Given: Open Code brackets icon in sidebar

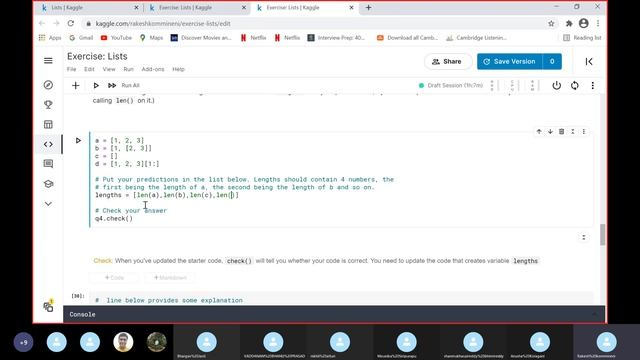Looking at the screenshot, I should pyautogui.click(x=48, y=144).
